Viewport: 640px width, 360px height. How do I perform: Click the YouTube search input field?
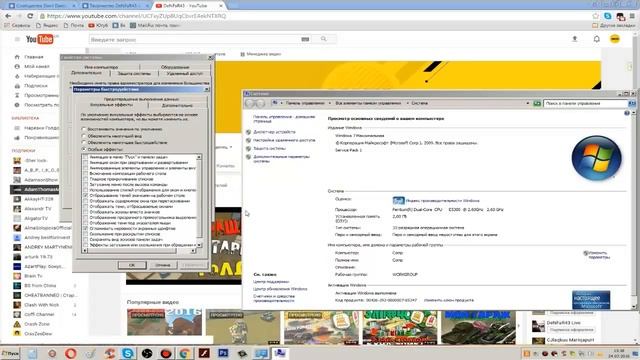click(195, 39)
